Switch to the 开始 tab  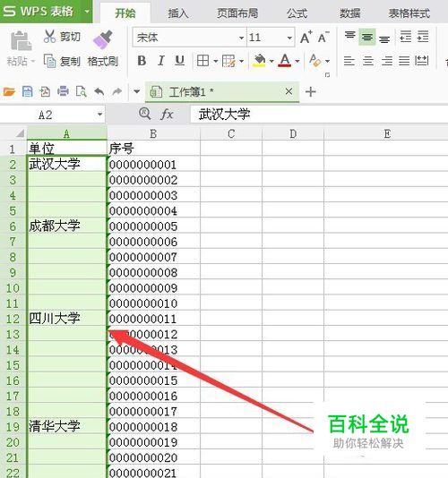point(125,13)
